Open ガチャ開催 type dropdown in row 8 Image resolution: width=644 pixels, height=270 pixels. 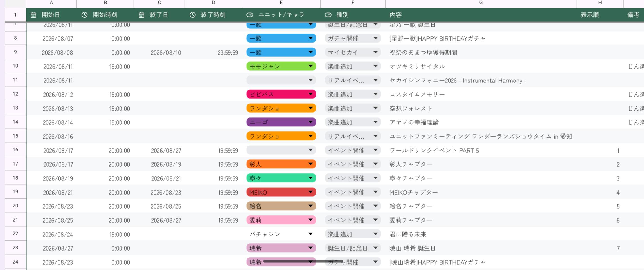[x=353, y=38]
